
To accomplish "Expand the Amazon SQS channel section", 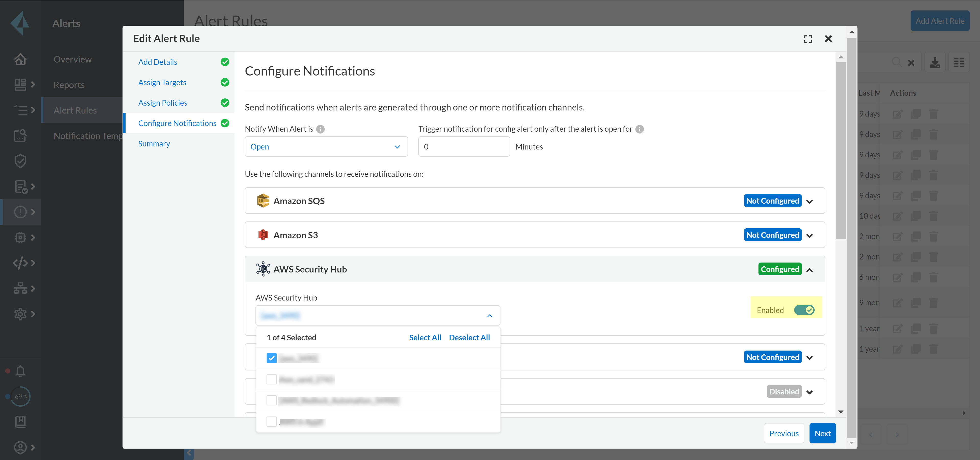I will pos(810,202).
